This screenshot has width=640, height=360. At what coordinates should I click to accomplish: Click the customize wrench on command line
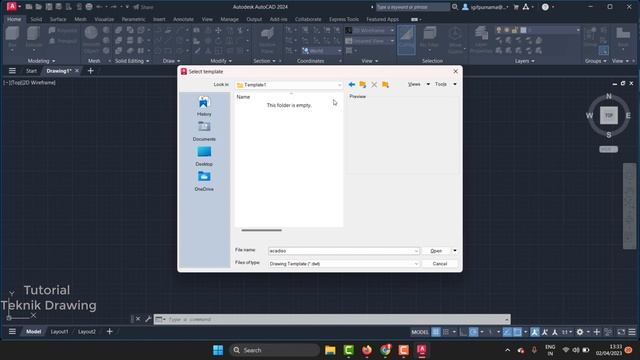tap(148, 319)
